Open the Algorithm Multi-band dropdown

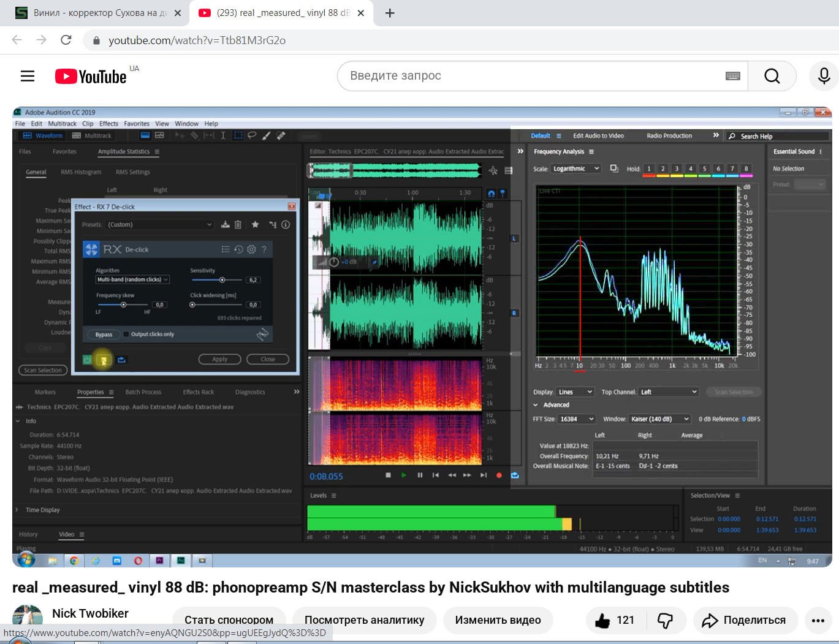[x=132, y=279]
